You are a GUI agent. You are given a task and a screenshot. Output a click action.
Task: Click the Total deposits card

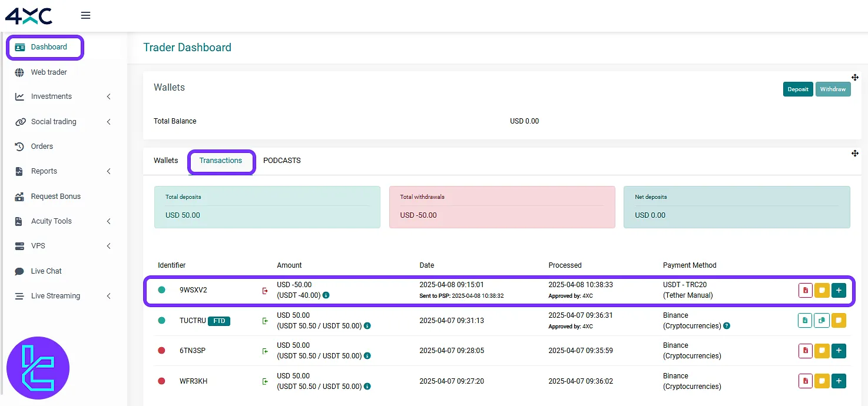[267, 207]
